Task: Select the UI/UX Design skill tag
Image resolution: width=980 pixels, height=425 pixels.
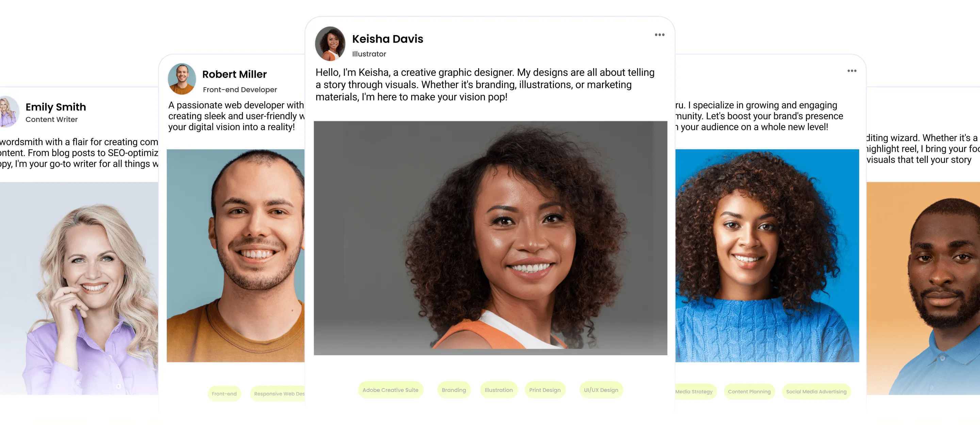Action: pyautogui.click(x=601, y=390)
